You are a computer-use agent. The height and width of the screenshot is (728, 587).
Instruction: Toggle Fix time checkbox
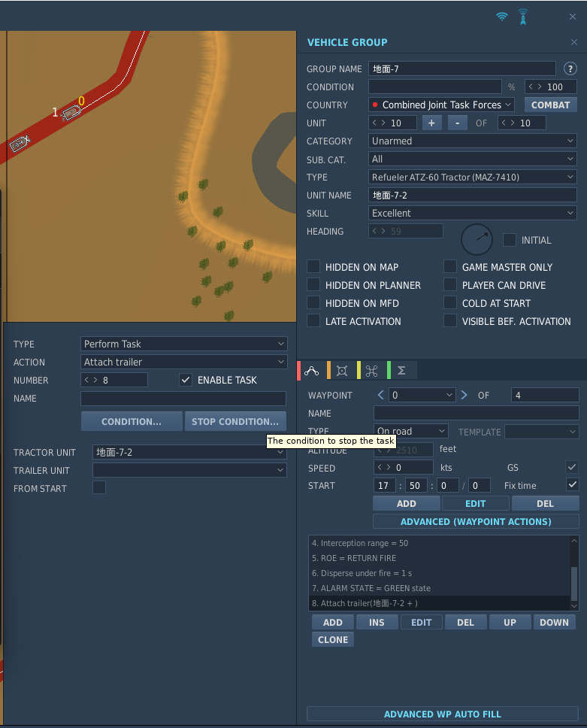click(573, 485)
